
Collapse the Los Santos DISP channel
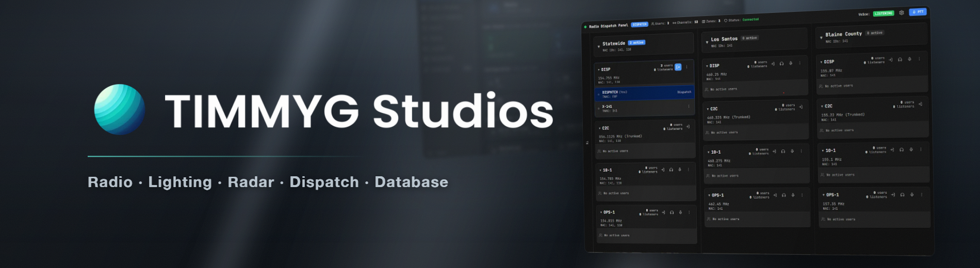tap(707, 66)
